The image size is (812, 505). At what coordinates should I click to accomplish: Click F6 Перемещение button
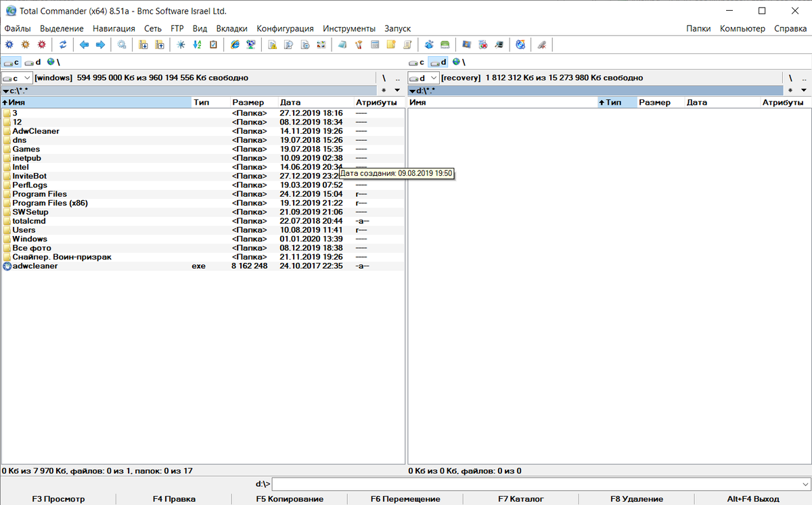[405, 499]
